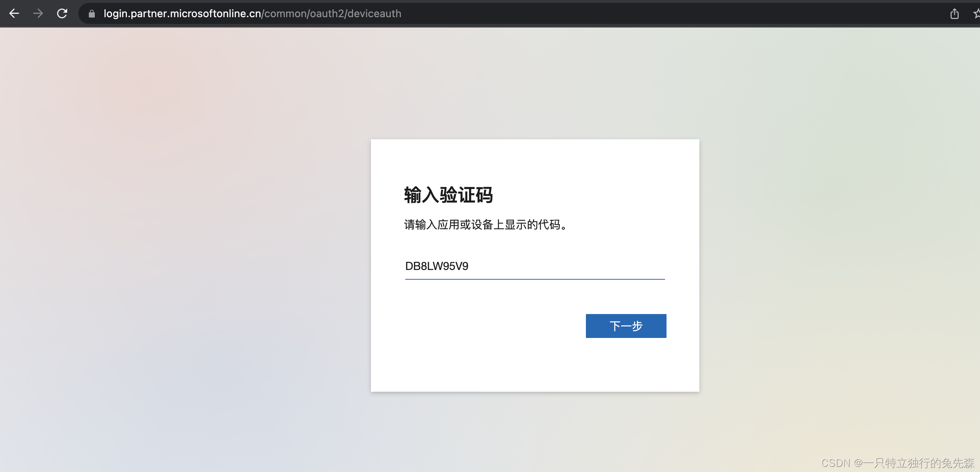
Task: Click the lock icon in address bar
Action: click(x=92, y=14)
